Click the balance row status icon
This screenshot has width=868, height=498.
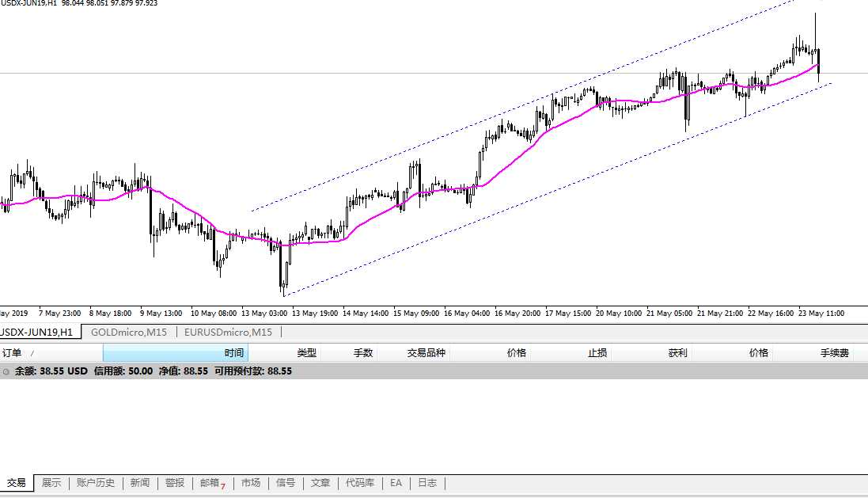pos(6,371)
